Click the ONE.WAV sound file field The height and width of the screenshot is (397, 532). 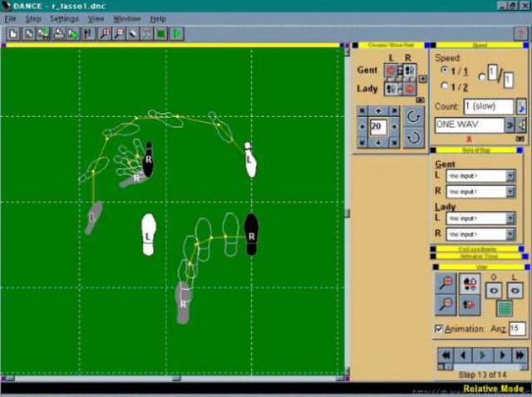[x=470, y=125]
